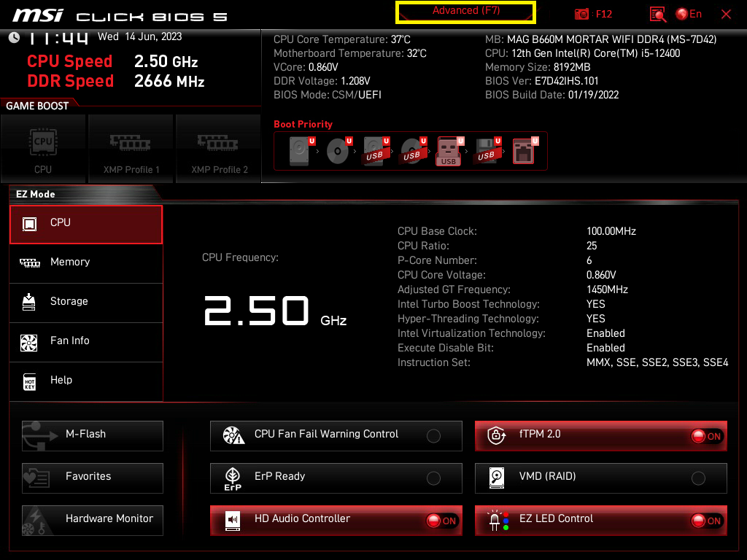This screenshot has width=747, height=560.
Task: Click the CPU Core Temperature 37°C reading
Action: coord(341,39)
